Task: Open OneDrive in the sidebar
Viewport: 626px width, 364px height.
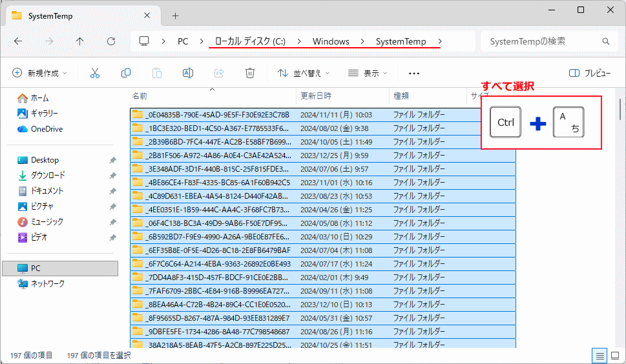Action: pyautogui.click(x=40, y=129)
